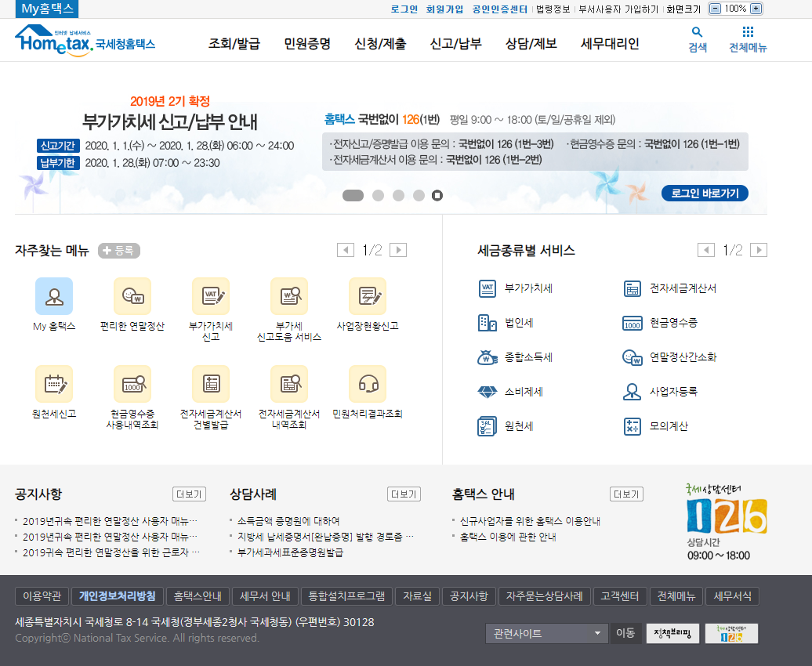
Task: Open the My 홈택스 shortcut icon
Action: (54, 296)
